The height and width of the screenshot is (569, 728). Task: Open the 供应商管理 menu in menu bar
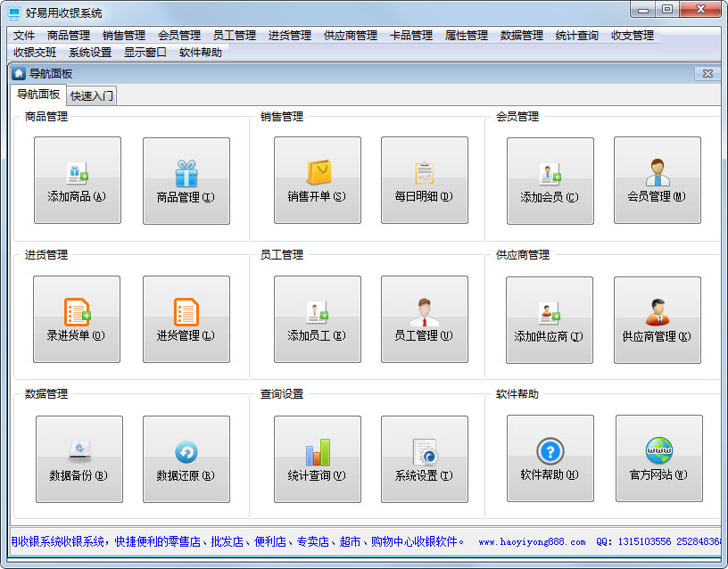click(x=350, y=36)
